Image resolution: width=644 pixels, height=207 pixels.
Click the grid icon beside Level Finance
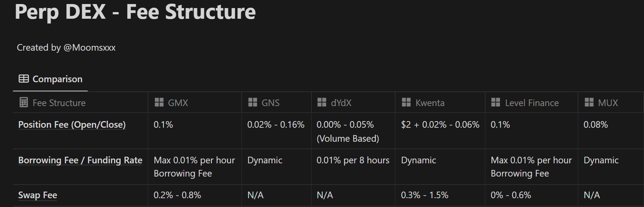(x=495, y=102)
